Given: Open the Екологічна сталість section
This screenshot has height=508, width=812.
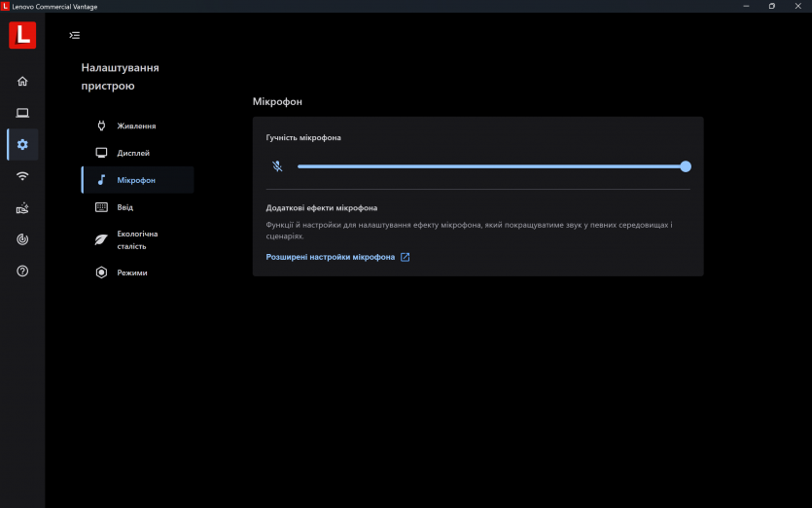Looking at the screenshot, I should point(137,239).
